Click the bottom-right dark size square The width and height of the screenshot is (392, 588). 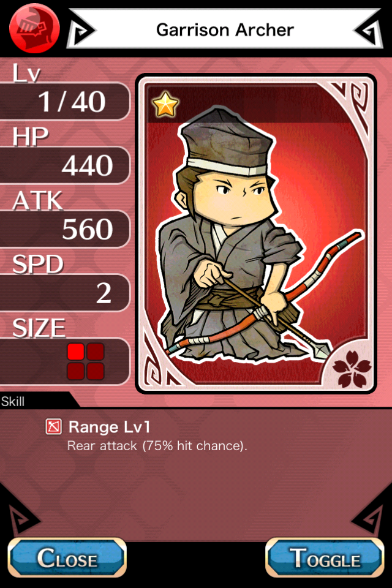[x=96, y=371]
